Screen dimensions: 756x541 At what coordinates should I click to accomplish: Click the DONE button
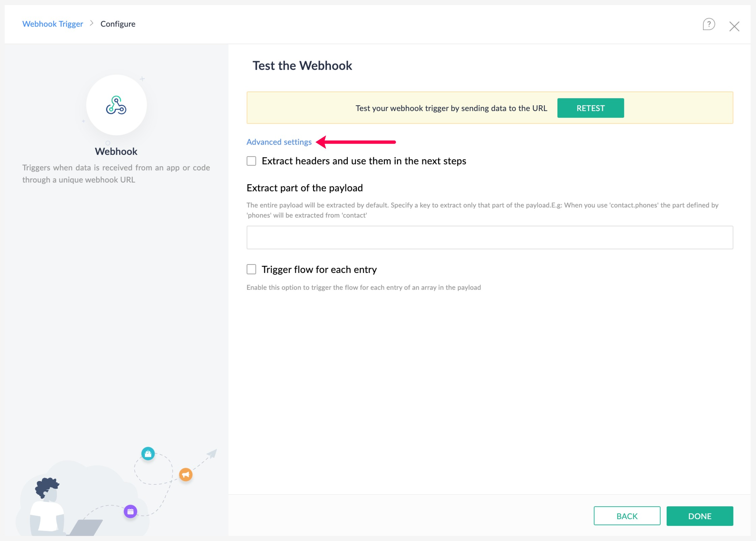pos(699,516)
